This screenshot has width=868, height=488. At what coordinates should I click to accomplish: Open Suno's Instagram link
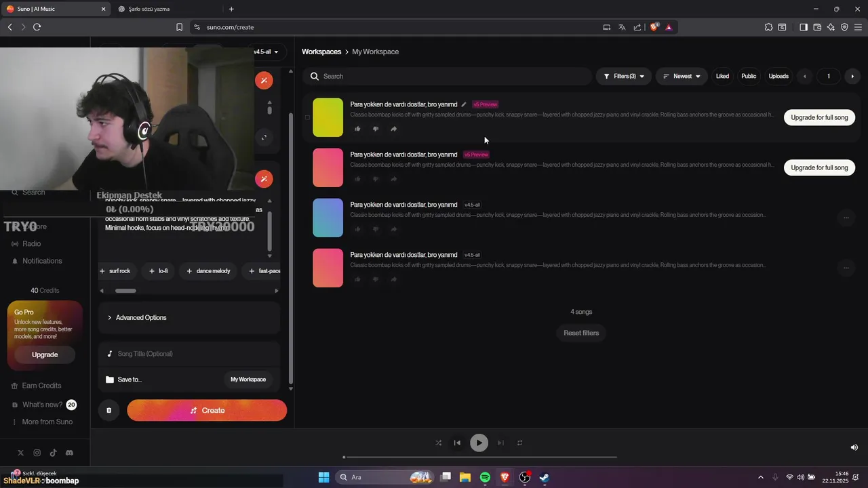[x=37, y=453]
